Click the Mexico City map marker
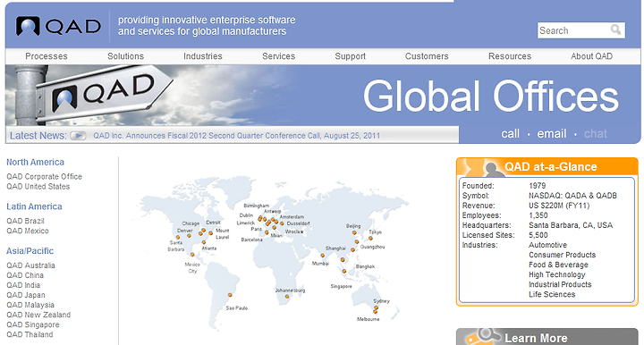 tap(192, 255)
